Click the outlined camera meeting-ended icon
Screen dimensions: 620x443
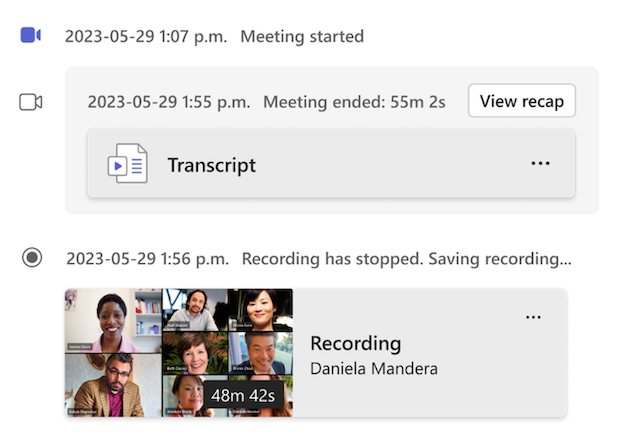click(x=30, y=102)
